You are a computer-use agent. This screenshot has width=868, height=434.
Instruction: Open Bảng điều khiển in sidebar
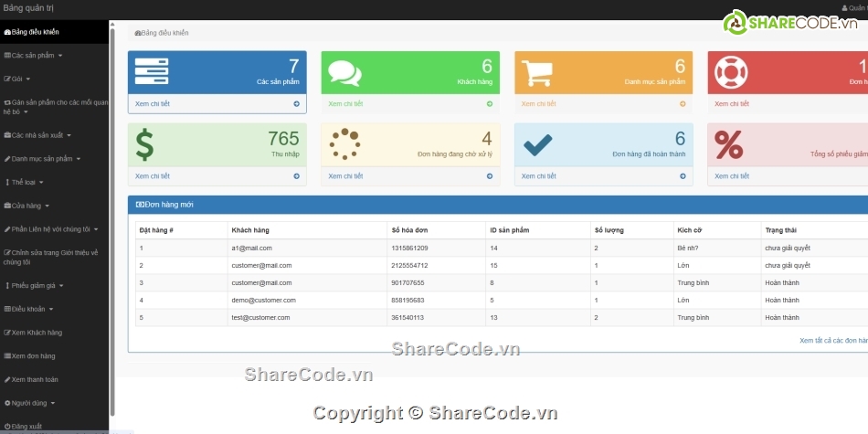coord(54,32)
